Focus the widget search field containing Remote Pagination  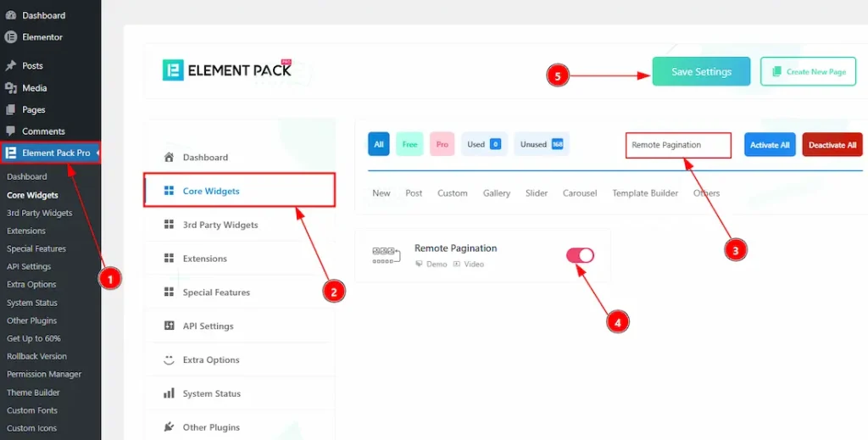click(678, 145)
